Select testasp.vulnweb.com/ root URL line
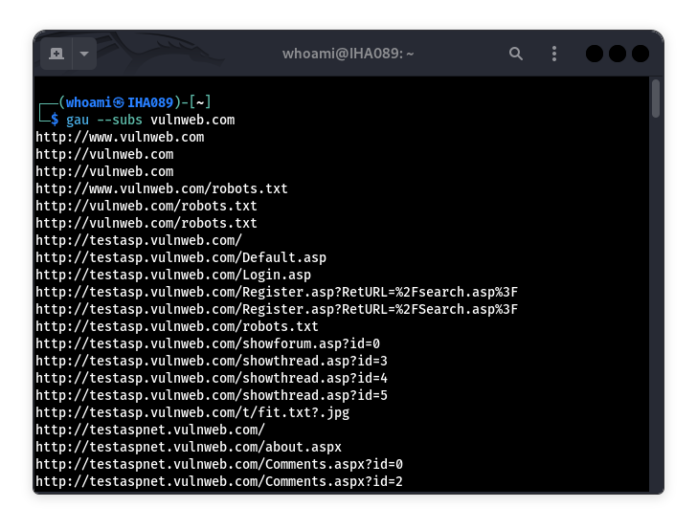The image size is (697, 530). coord(139,240)
